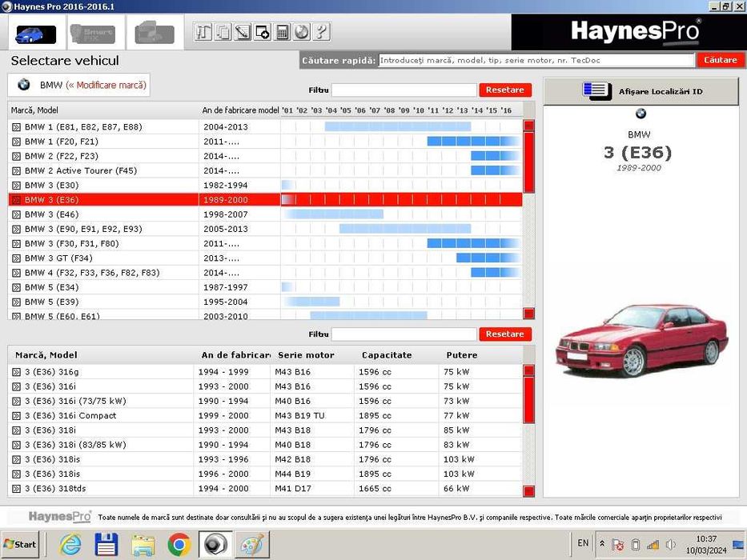This screenshot has height=560, width=747.
Task: Open the 3 (E36) 316g arrow icon
Action: click(x=16, y=372)
